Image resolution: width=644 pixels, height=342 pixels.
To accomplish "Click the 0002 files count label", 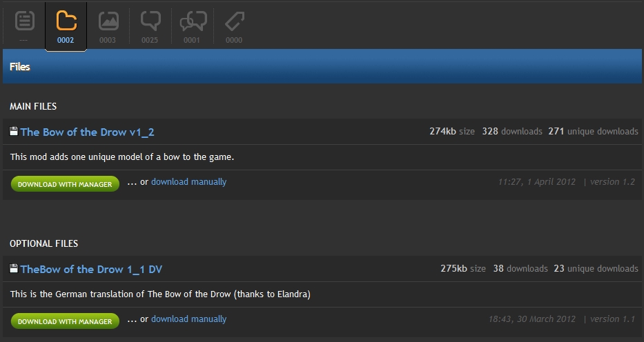I will click(x=66, y=40).
